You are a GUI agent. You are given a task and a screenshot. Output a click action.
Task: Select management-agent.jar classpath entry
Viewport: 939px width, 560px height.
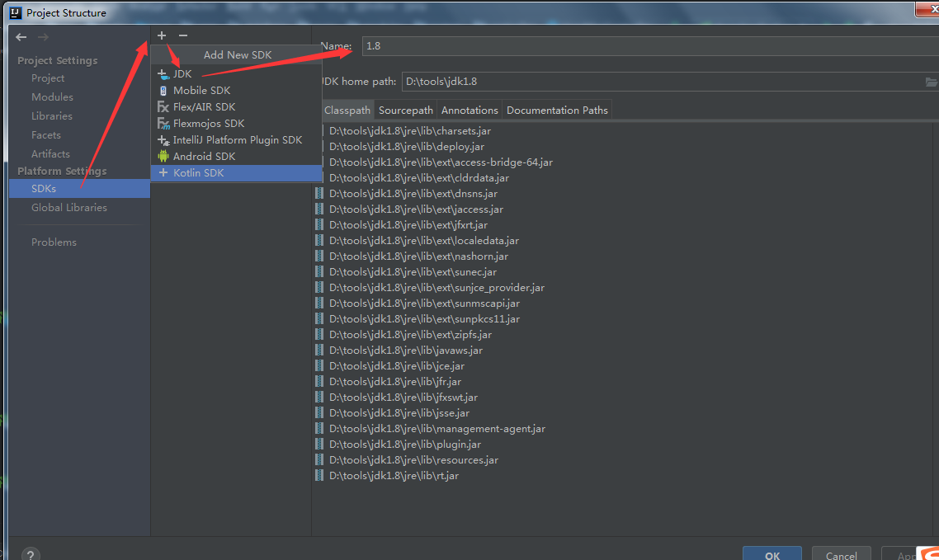coord(437,428)
